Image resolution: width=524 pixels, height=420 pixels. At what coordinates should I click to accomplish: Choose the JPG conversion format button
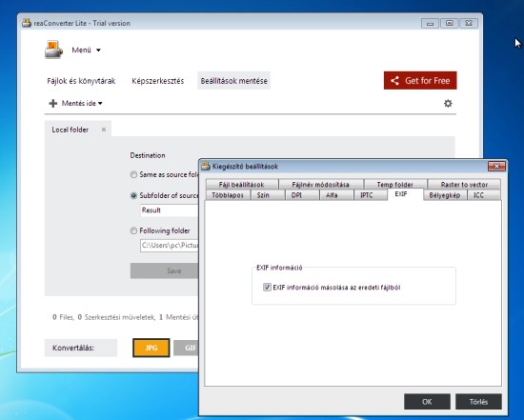(x=151, y=348)
